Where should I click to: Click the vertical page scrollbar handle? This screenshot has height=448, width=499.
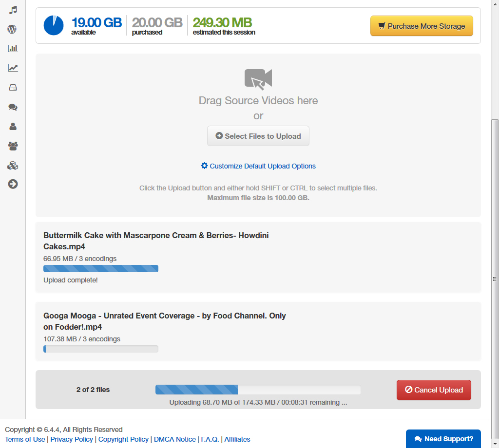tap(495, 279)
